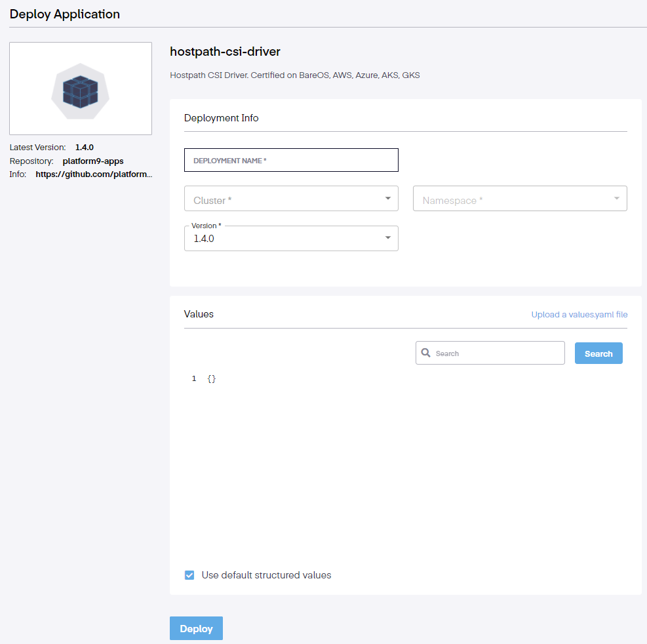Open Upload a values.yaml file link

pyautogui.click(x=579, y=315)
